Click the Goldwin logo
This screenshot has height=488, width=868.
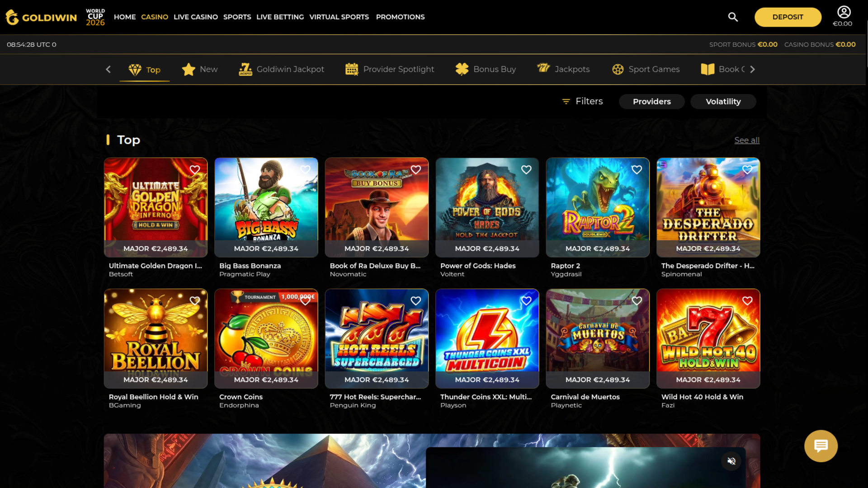coord(41,17)
